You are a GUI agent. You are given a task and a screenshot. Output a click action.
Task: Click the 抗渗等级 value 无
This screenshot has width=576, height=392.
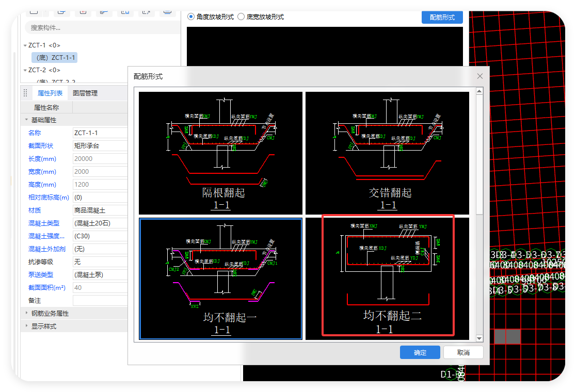[100, 262]
